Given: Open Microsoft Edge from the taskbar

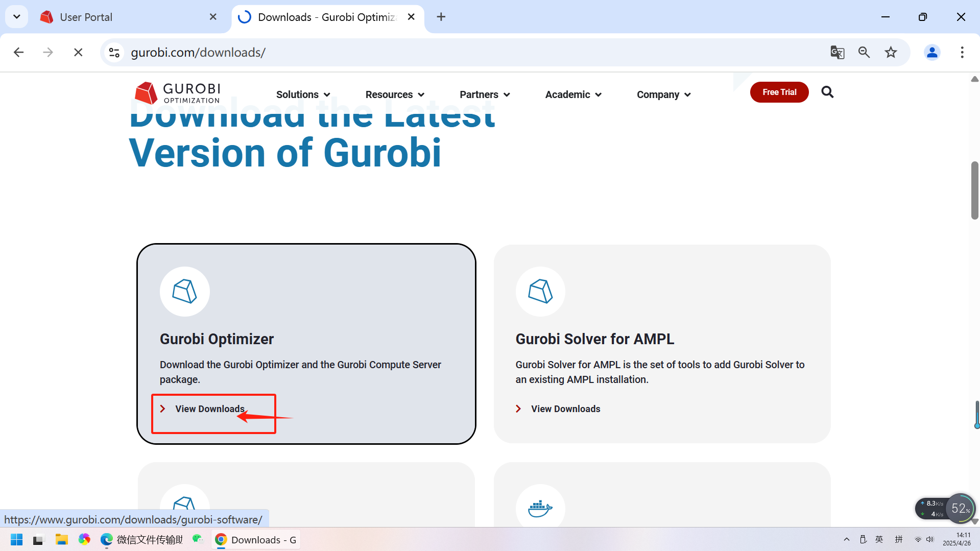Looking at the screenshot, I should [x=107, y=540].
